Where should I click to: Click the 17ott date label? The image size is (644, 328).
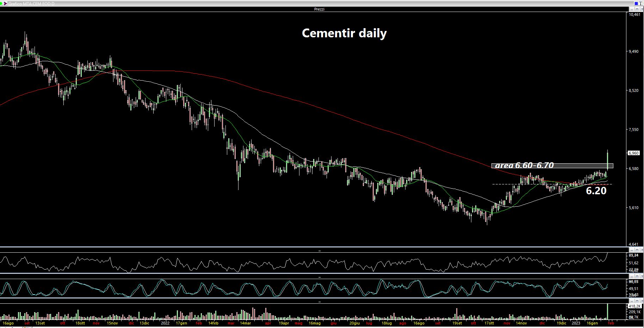(489, 323)
